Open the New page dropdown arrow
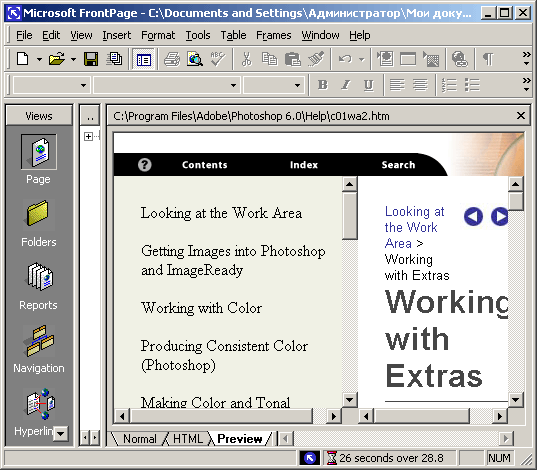 point(39,60)
